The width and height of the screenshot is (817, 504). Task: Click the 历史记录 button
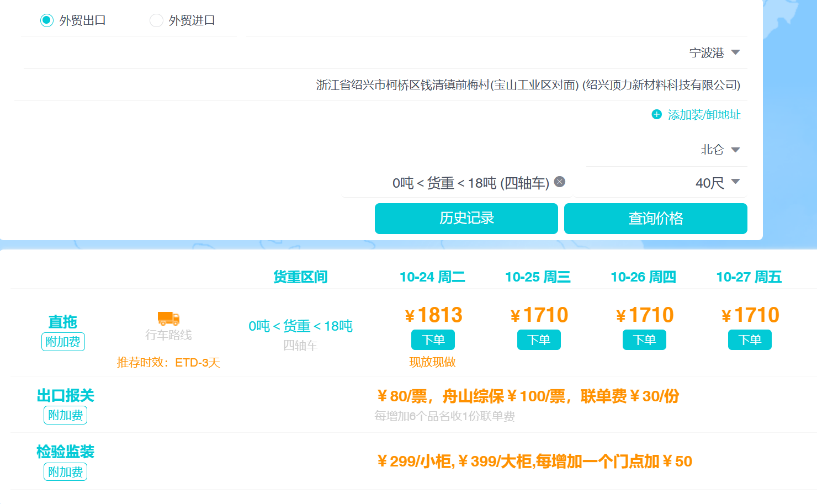coord(466,219)
